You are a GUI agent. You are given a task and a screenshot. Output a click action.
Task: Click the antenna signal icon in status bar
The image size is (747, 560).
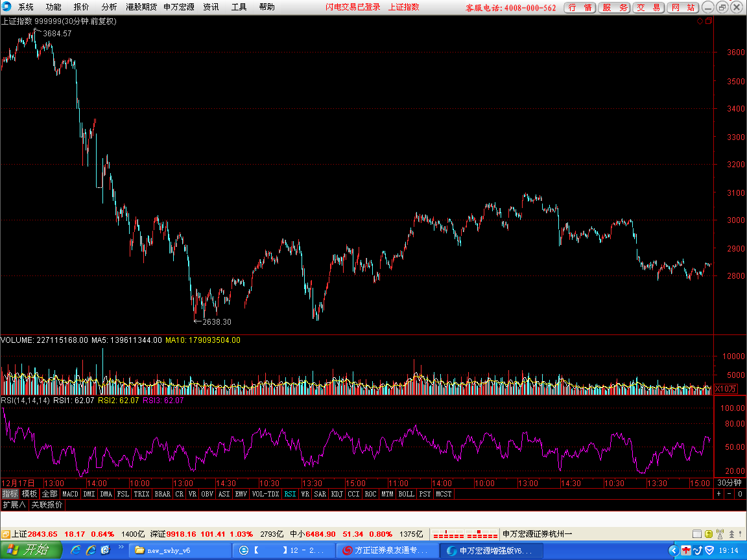[720, 534]
